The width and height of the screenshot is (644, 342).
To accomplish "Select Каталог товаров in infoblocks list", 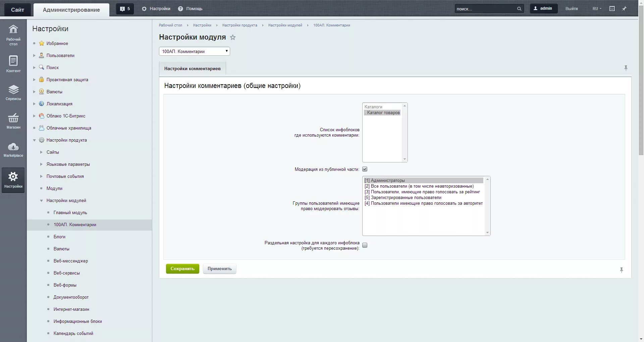I will point(382,113).
